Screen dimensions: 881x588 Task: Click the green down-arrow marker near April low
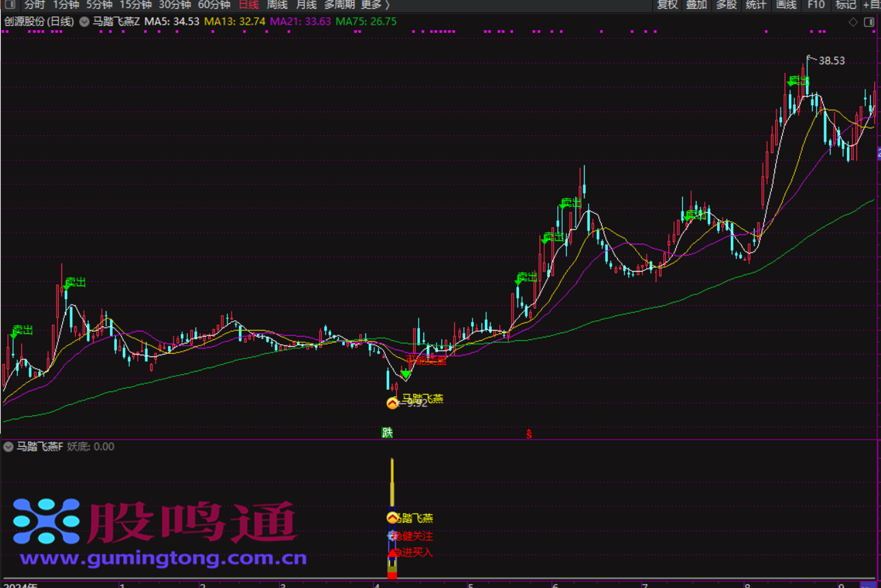pyautogui.click(x=406, y=374)
